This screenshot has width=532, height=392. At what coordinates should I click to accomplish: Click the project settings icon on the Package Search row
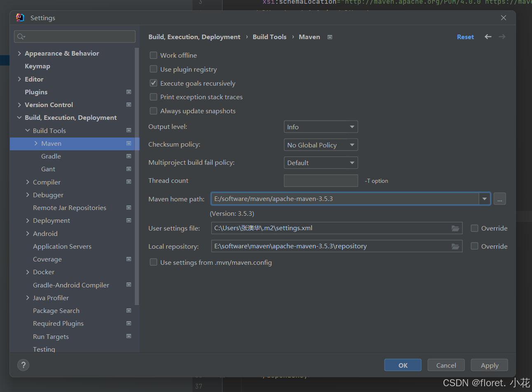point(129,310)
